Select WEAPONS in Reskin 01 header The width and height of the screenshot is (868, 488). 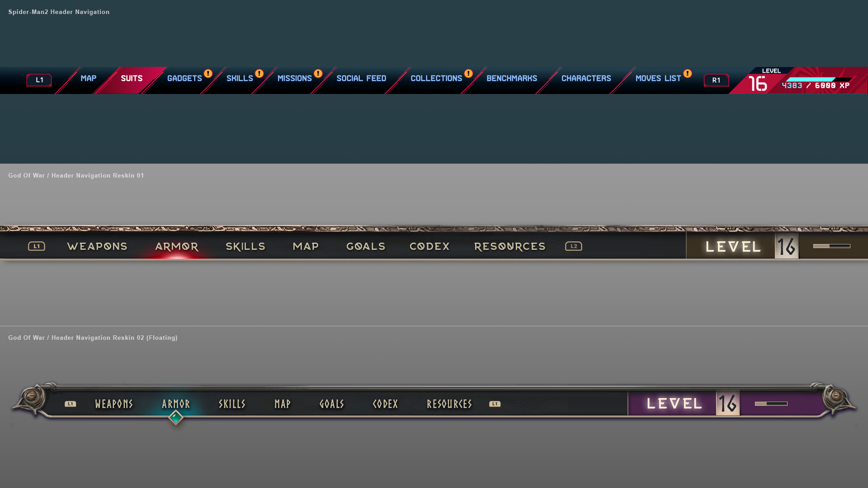click(97, 247)
